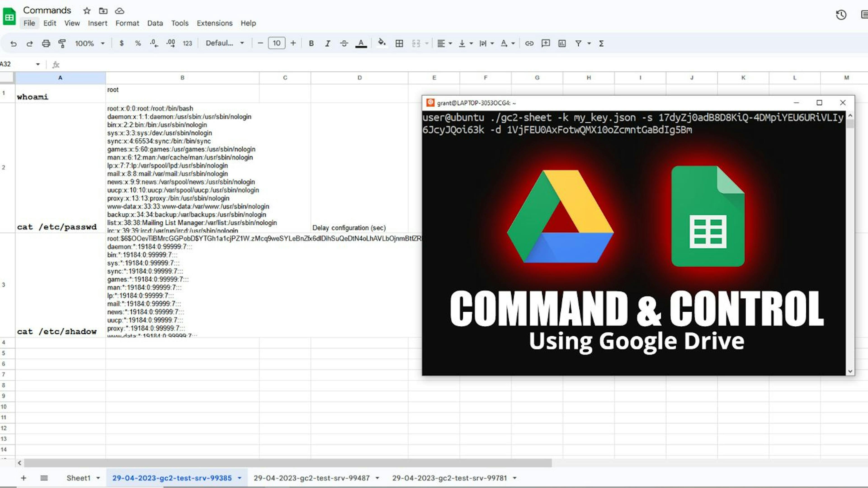The image size is (868, 488).
Task: Click the Merge cells icon
Action: 417,43
